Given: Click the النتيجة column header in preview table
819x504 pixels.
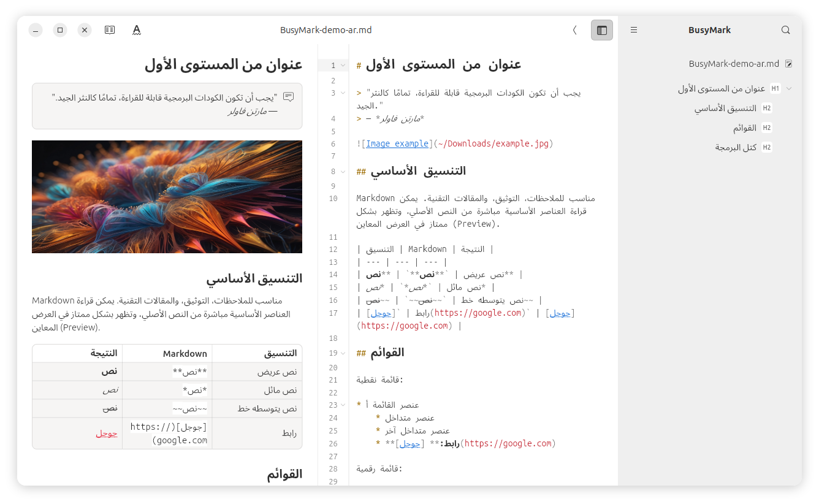Looking at the screenshot, I should click(x=104, y=353).
